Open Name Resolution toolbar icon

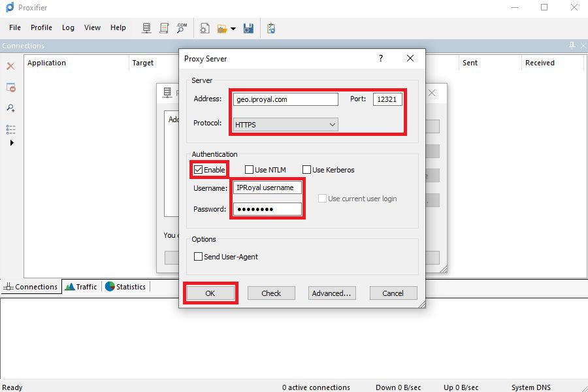tap(182, 28)
